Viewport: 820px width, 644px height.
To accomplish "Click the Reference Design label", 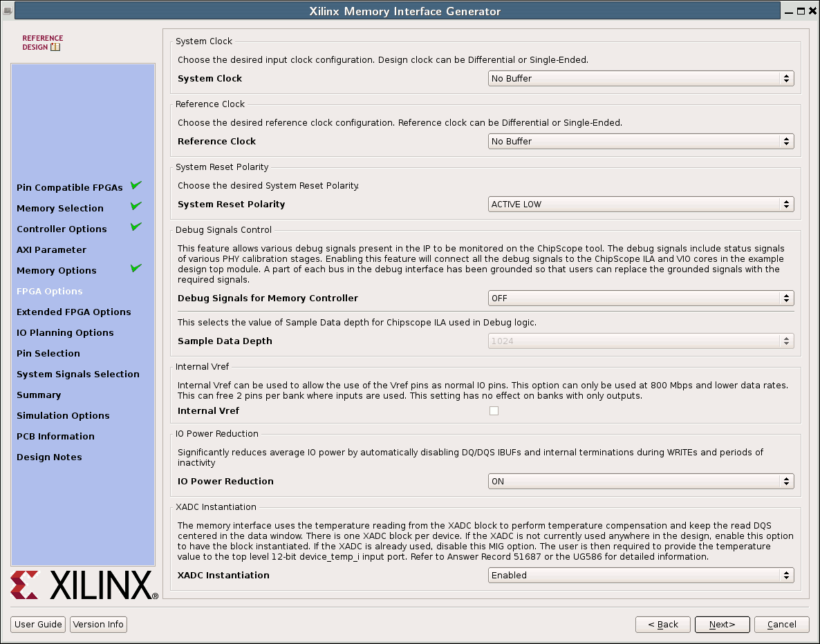I will pyautogui.click(x=42, y=42).
